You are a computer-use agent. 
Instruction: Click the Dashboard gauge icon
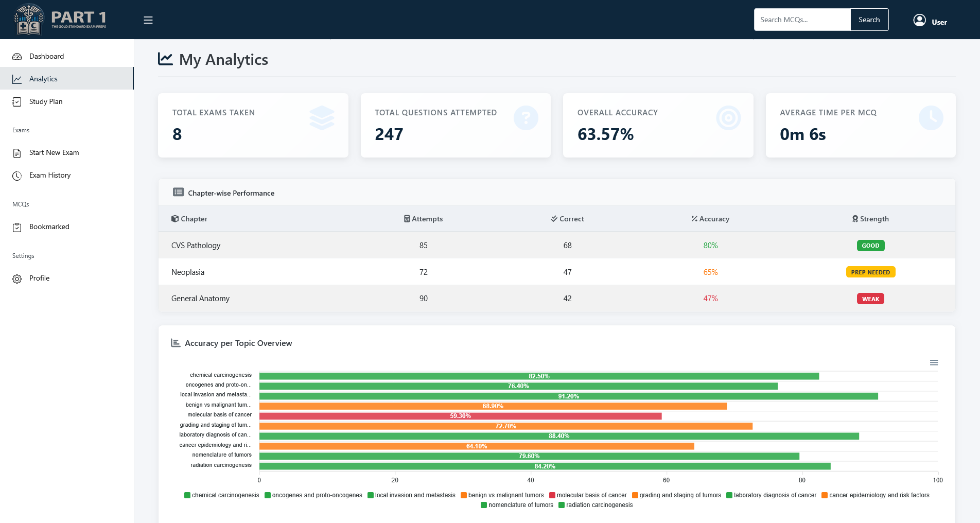(17, 57)
